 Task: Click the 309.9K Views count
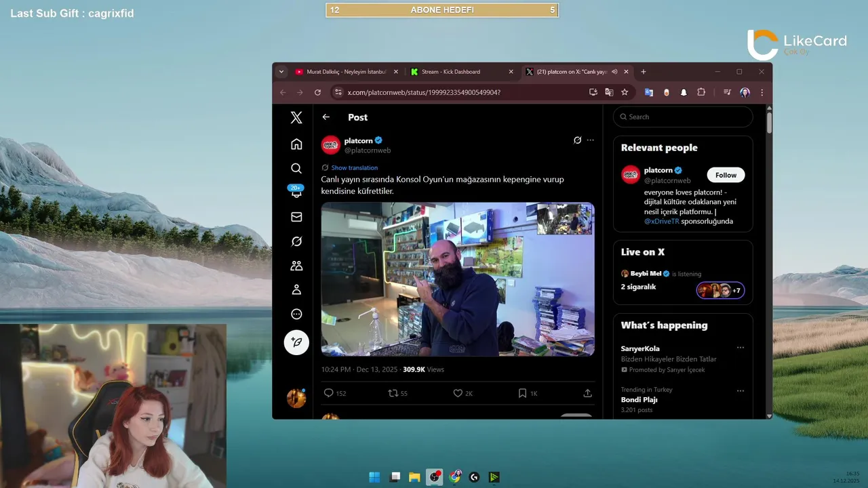click(423, 369)
